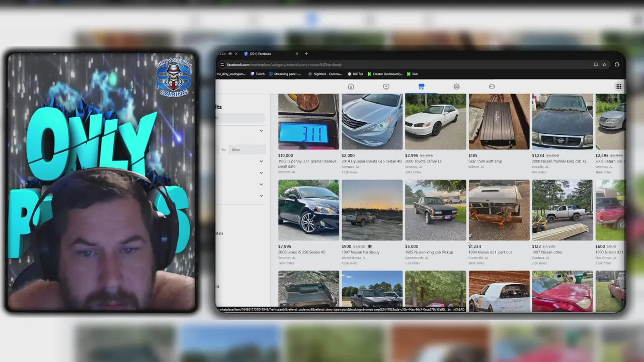Viewport: 644px width, 362px height.
Task: Open the 2000 Nissan Frontier listing photo
Action: [x=562, y=122]
